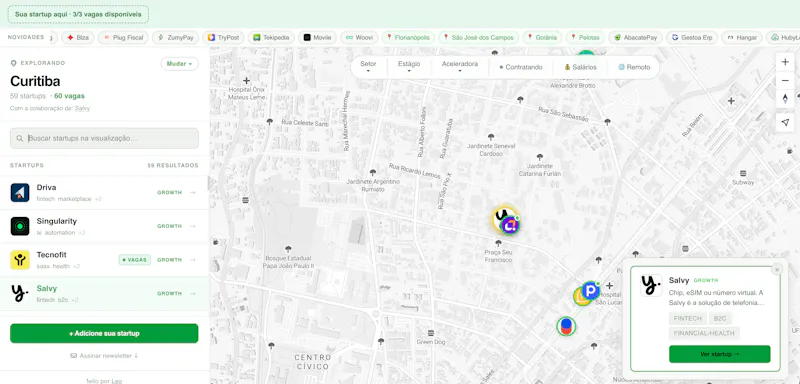800x384 pixels.
Task: Click the purple square marker on map
Action: click(x=510, y=225)
